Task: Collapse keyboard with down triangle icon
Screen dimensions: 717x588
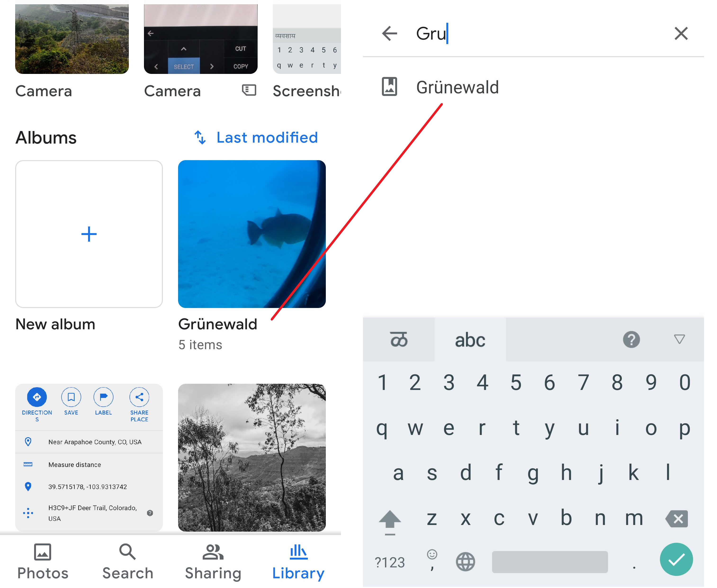Action: (x=679, y=339)
